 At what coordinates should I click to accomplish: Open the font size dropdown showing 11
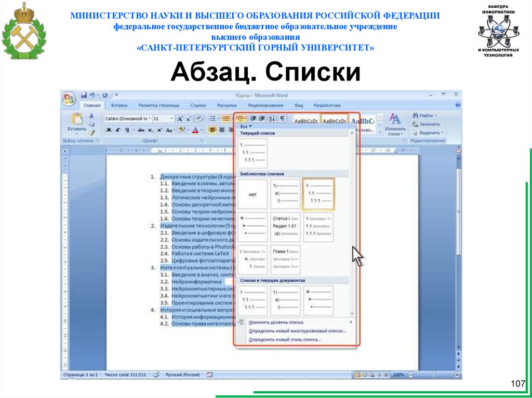[163, 119]
